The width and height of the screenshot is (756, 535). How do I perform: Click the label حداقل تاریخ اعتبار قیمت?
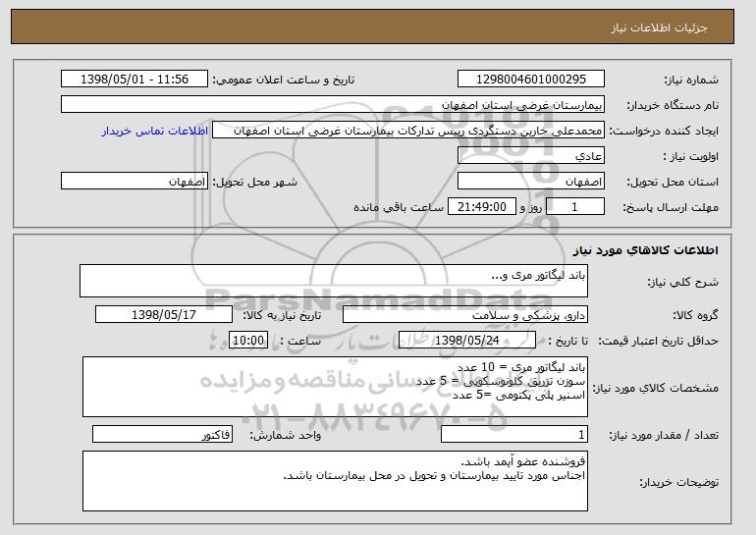pyautogui.click(x=658, y=341)
